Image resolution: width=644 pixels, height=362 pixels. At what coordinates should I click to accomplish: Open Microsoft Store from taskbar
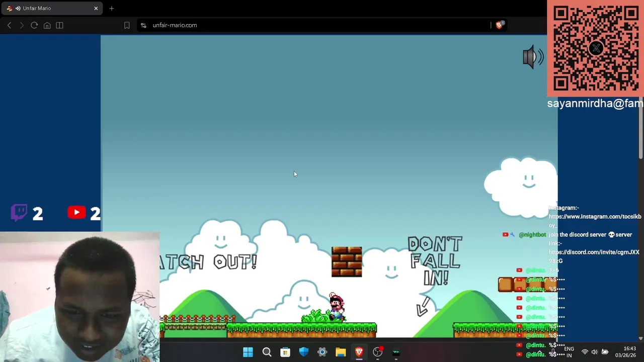click(285, 352)
